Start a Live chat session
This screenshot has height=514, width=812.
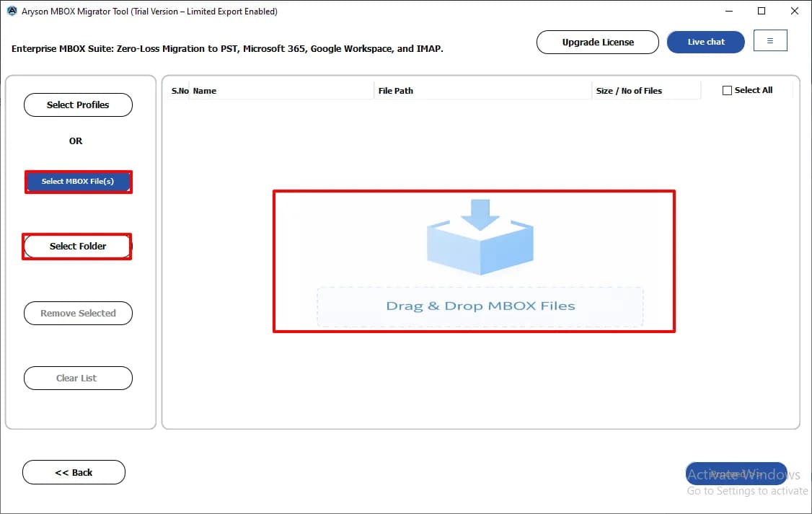click(x=706, y=42)
